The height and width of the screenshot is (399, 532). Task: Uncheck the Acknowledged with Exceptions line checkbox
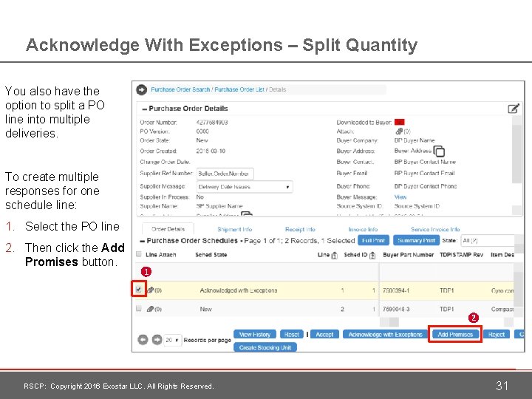point(138,290)
